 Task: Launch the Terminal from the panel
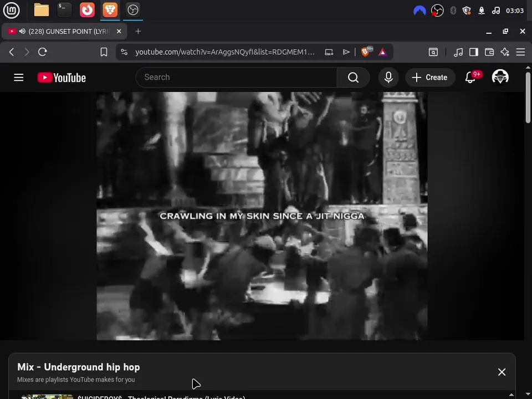click(64, 10)
